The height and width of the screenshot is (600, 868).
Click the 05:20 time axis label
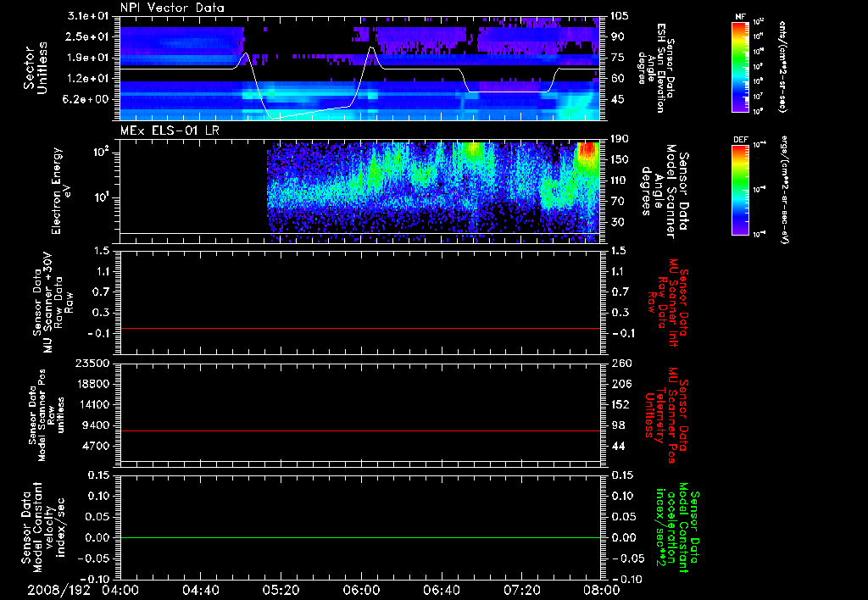point(281,590)
